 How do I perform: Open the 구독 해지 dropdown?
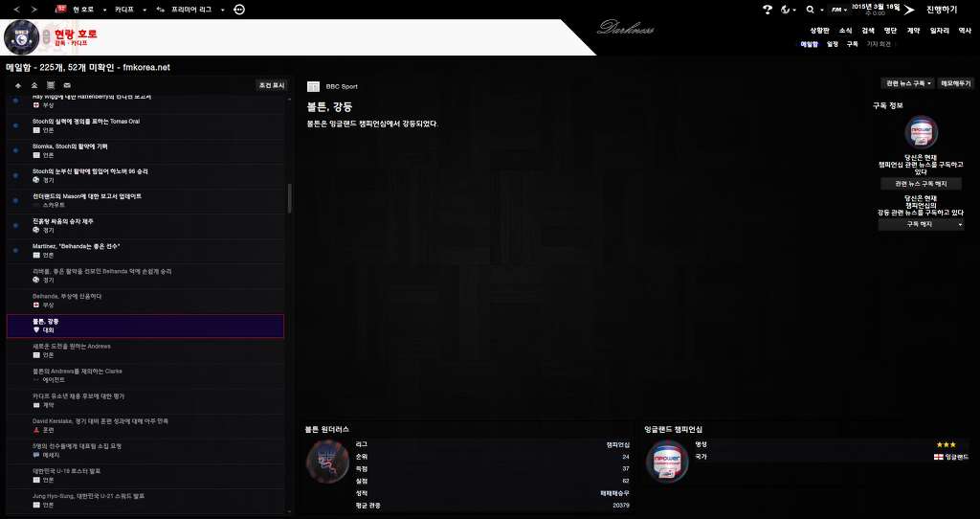[x=921, y=224]
